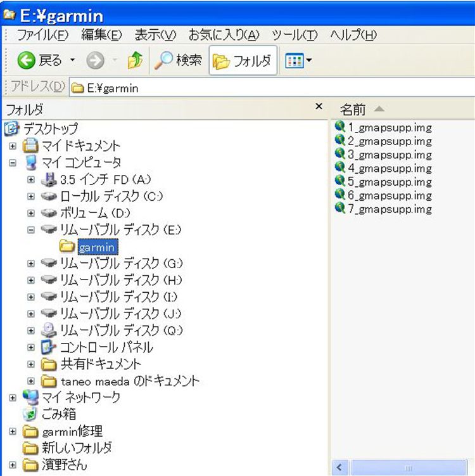Image resolution: width=475 pixels, height=476 pixels.
Task: Click the マイ ドキュメント folder icon
Action: 30,145
